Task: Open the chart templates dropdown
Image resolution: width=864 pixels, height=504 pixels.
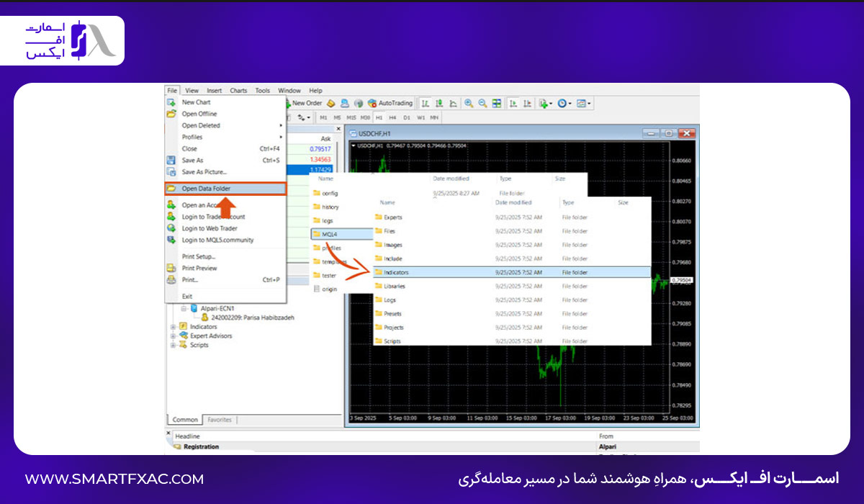Action: pos(584,104)
